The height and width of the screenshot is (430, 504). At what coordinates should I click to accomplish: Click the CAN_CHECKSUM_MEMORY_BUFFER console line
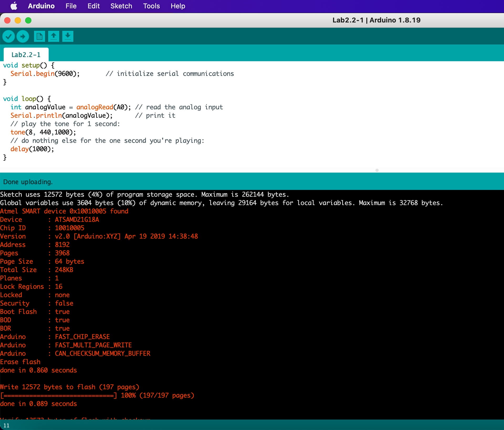click(x=75, y=354)
